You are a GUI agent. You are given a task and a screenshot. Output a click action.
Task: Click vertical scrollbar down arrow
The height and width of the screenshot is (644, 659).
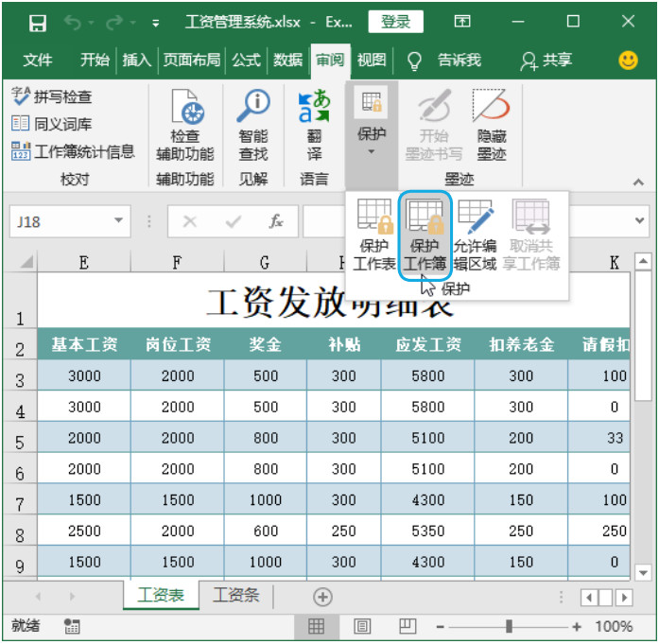pyautogui.click(x=643, y=572)
